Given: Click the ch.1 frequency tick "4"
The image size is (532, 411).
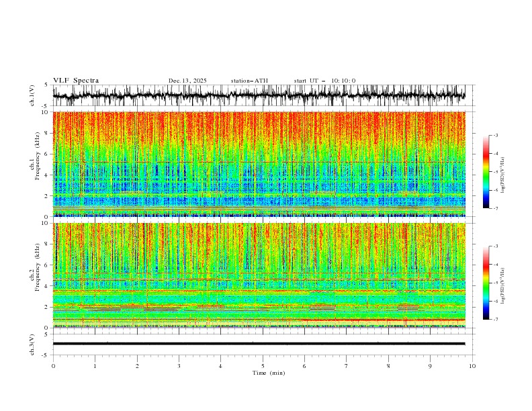Looking at the screenshot, I should coord(48,175).
